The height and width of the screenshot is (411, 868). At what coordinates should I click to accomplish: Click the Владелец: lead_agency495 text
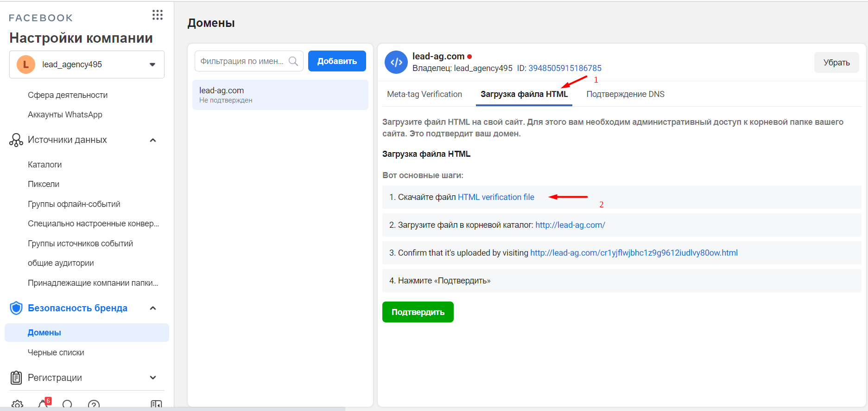(x=463, y=68)
